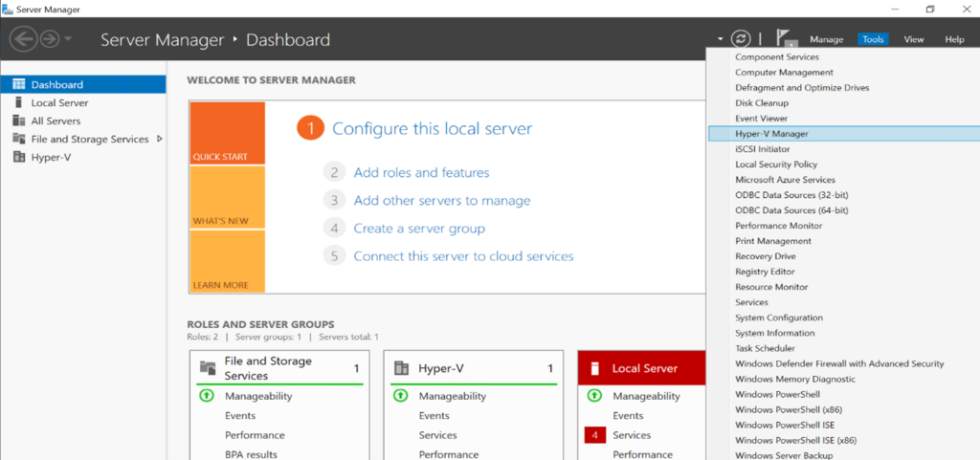This screenshot has width=980, height=460.
Task: Click File and Storage Services tile icon
Action: click(208, 368)
